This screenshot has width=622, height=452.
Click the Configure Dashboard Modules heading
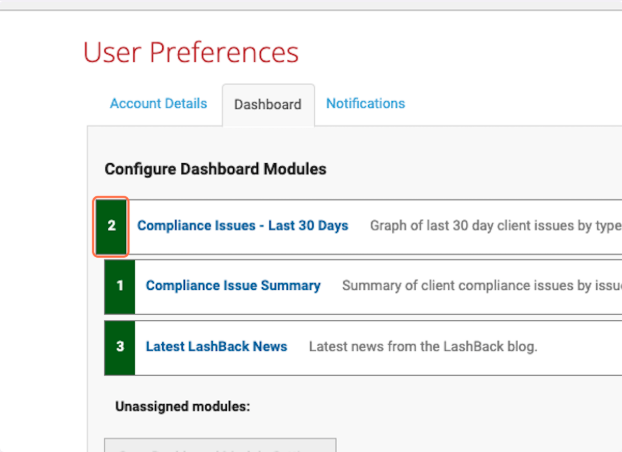(215, 169)
